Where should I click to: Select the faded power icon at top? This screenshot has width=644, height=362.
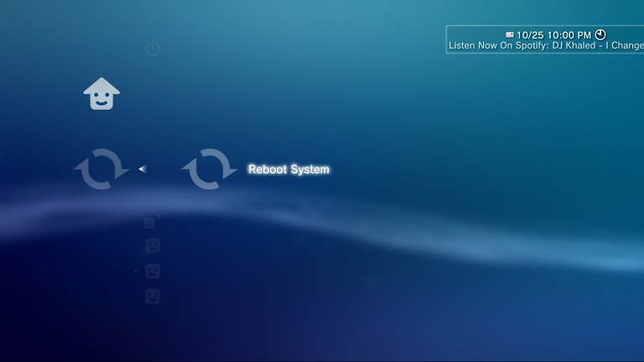click(153, 49)
